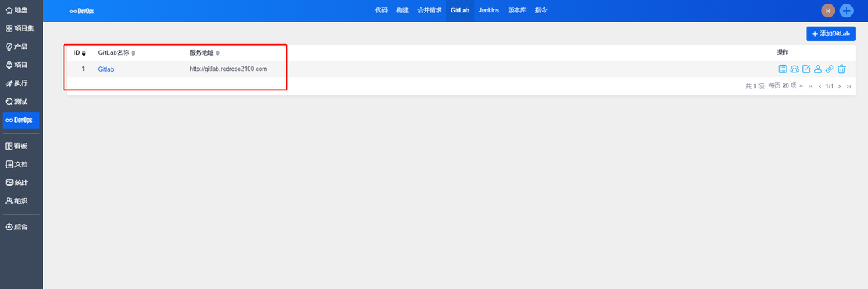This screenshot has width=868, height=289.
Task: Switch to the 版本库 tab
Action: 517,11
